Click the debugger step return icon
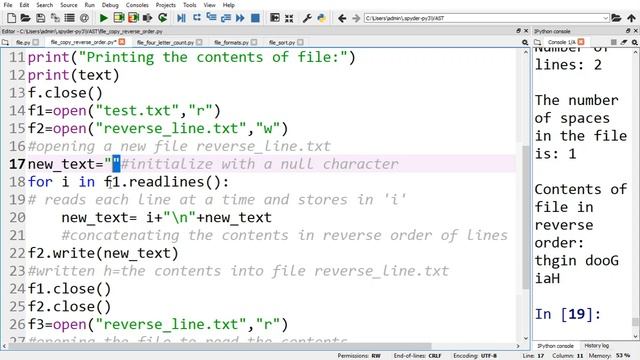 (226, 18)
